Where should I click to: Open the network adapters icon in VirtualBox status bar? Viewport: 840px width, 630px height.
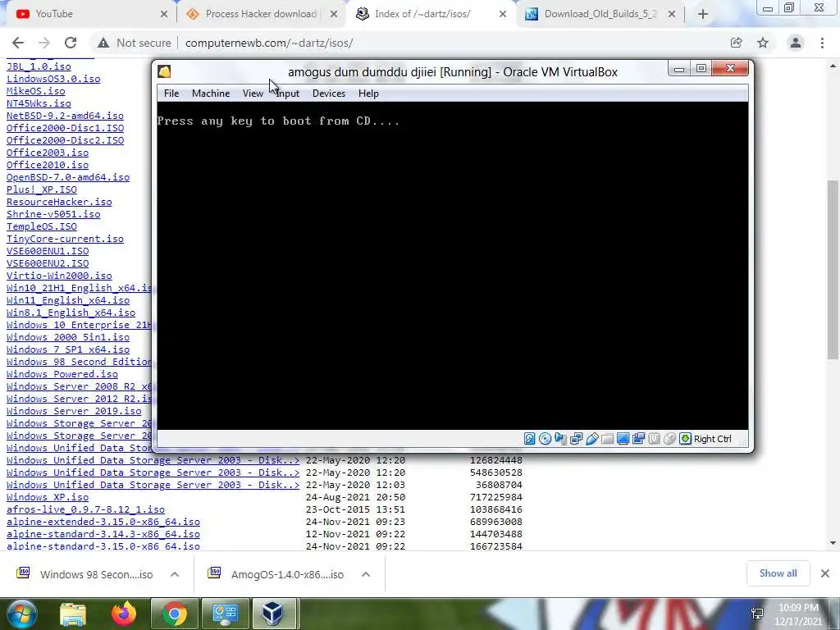point(576,439)
